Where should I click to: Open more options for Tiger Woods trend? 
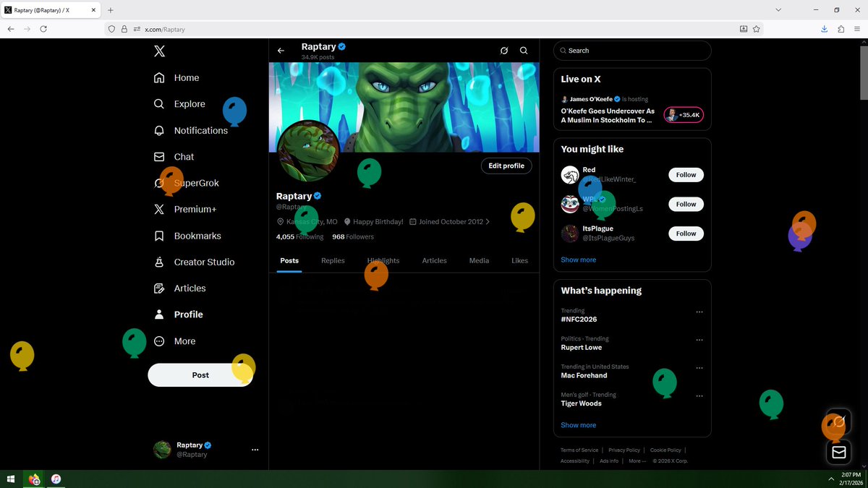(x=699, y=396)
